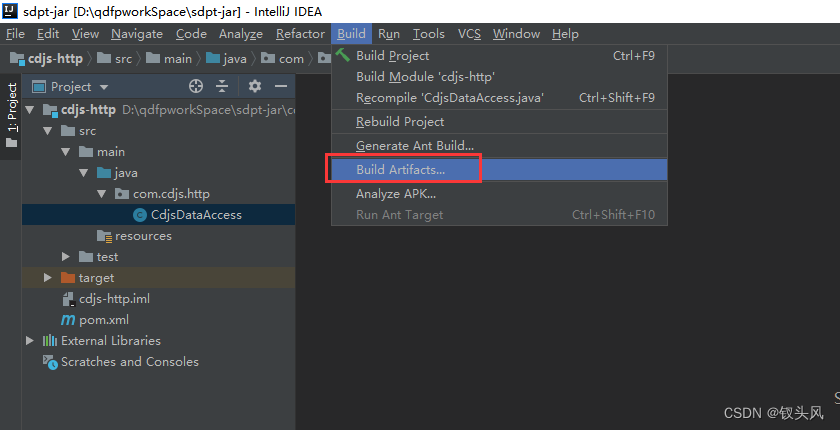Choose Analyze APK...

tap(499, 193)
